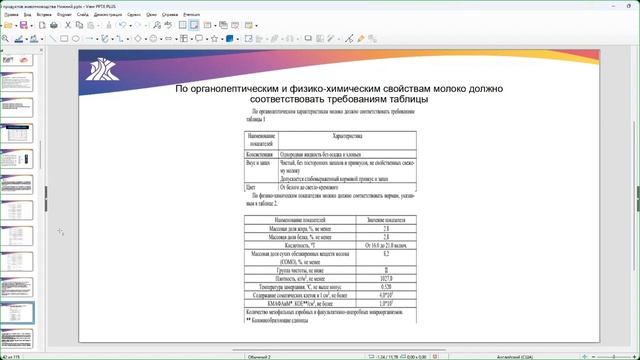Click the status bar language Английский (США)
The width and height of the screenshot is (640, 360).
(x=515, y=357)
